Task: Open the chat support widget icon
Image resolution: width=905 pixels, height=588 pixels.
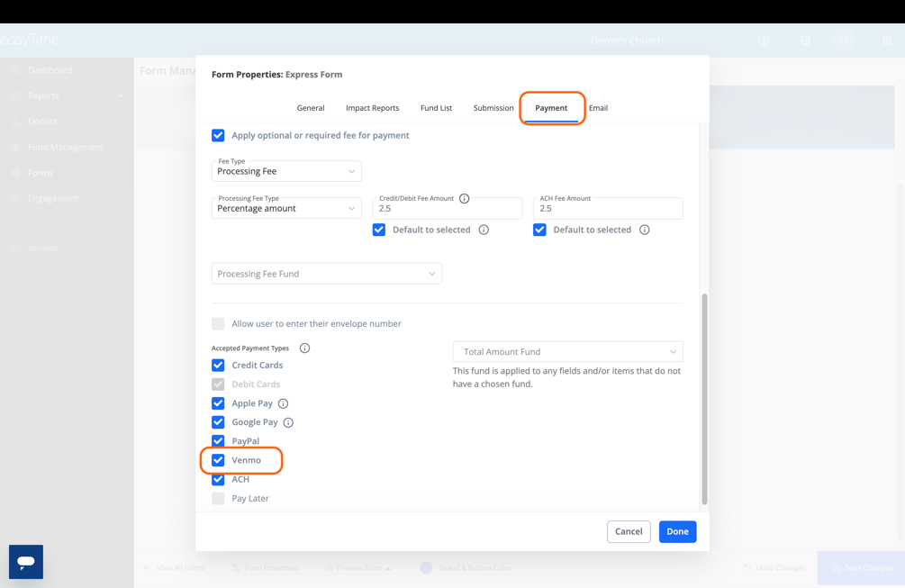Action: coord(26,562)
